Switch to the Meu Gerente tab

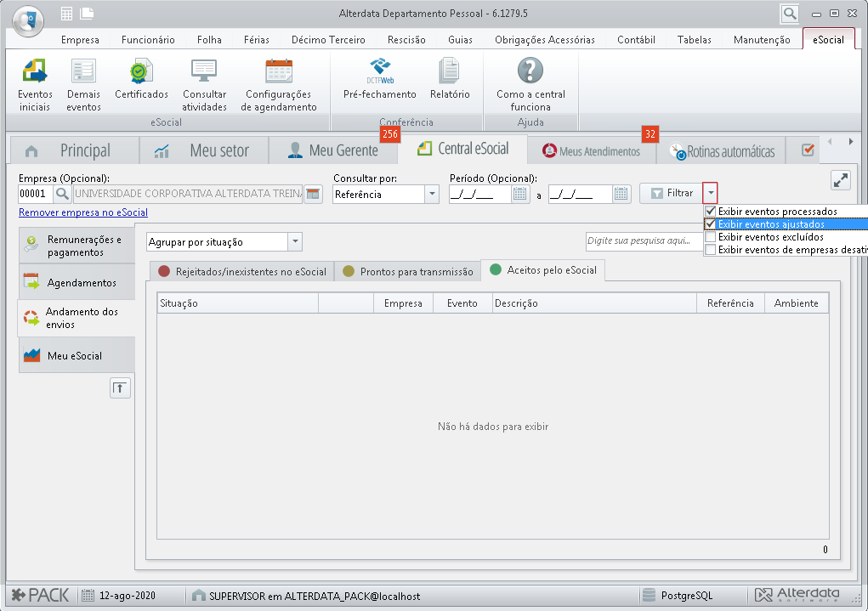[333, 150]
